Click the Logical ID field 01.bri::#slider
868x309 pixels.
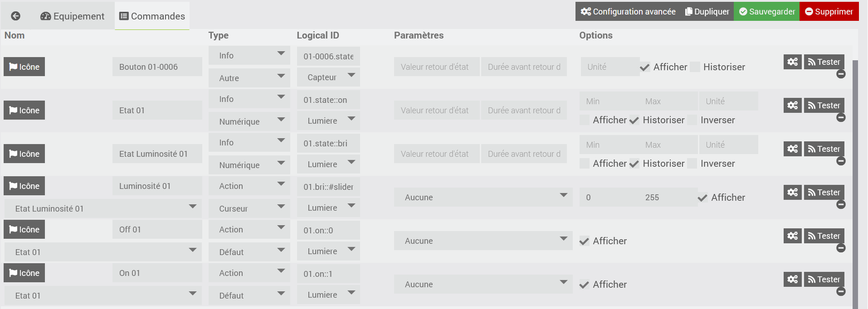328,187
